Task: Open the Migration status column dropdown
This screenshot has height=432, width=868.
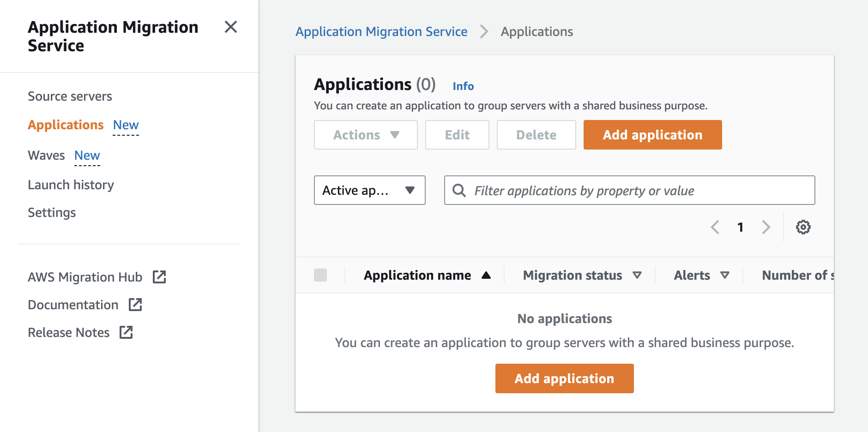Action: [638, 275]
